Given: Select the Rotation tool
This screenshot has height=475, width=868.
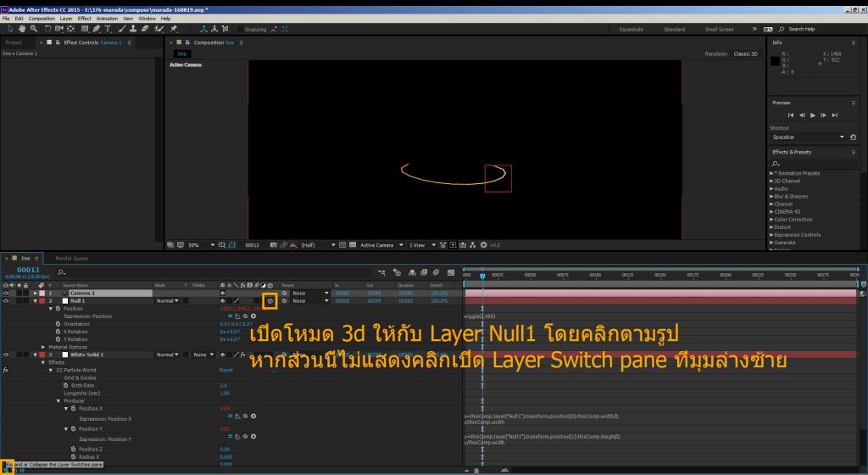Looking at the screenshot, I should pyautogui.click(x=48, y=29).
